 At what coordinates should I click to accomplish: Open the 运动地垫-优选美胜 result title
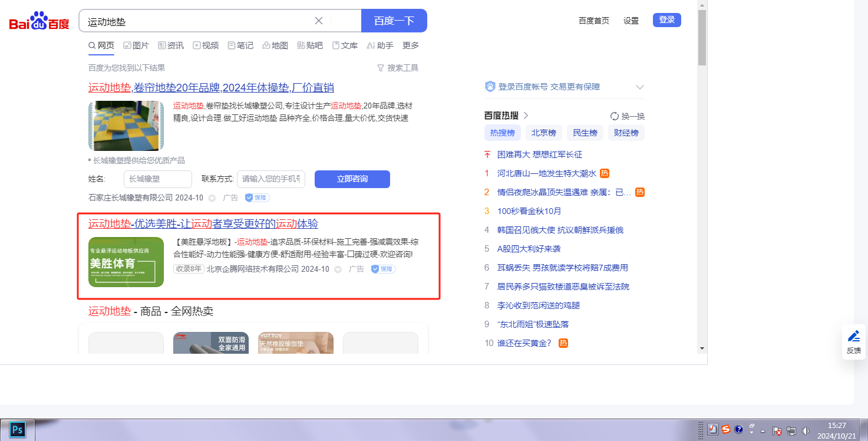point(203,224)
